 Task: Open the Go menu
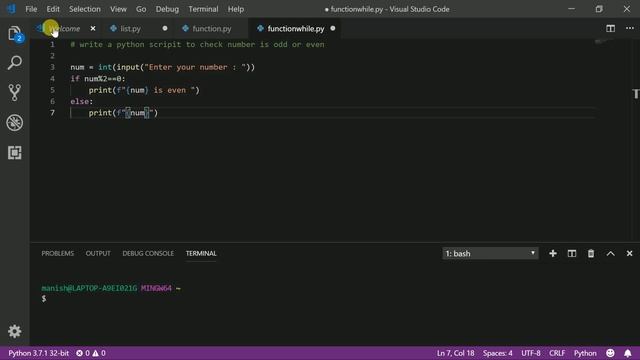tap(141, 9)
